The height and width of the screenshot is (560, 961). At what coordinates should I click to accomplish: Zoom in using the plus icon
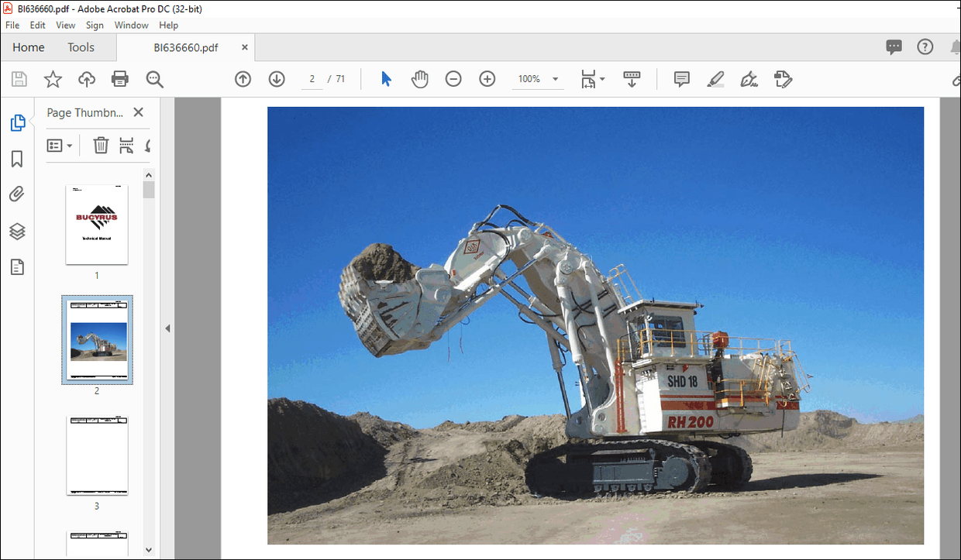[x=487, y=78]
